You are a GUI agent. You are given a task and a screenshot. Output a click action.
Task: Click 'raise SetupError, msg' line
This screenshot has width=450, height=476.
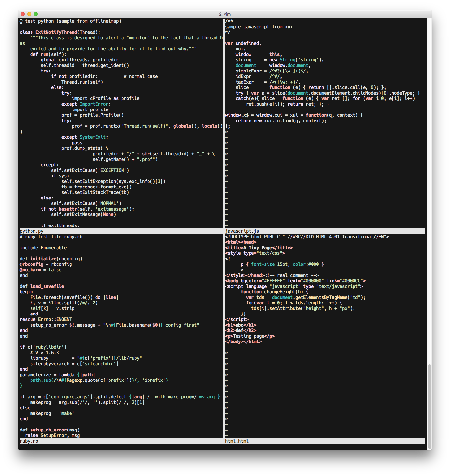click(52, 435)
